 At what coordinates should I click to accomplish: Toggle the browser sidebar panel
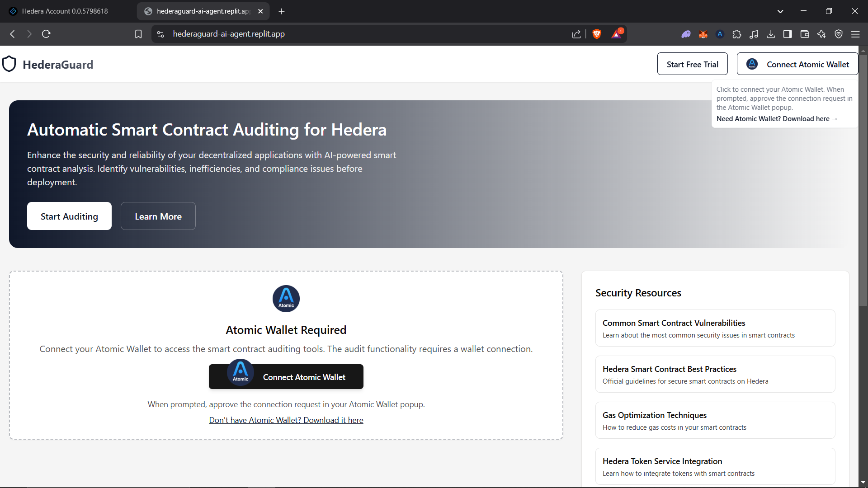[788, 34]
